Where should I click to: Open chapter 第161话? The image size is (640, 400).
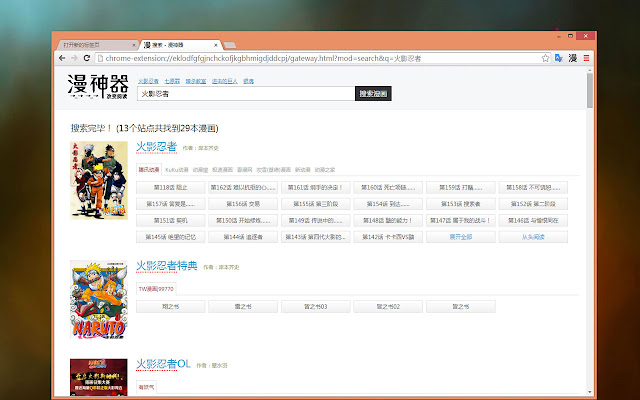point(316,188)
